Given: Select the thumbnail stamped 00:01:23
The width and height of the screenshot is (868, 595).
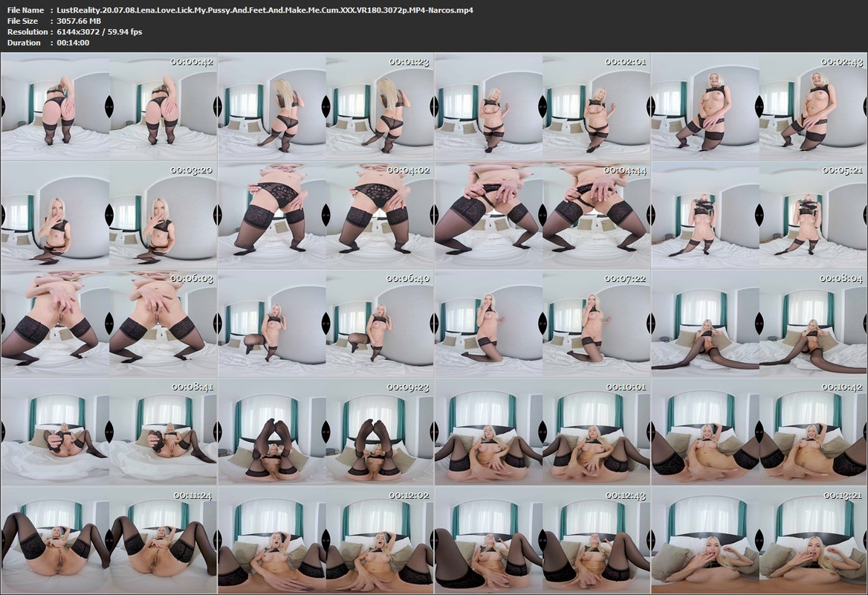Looking at the screenshot, I should click(325, 107).
